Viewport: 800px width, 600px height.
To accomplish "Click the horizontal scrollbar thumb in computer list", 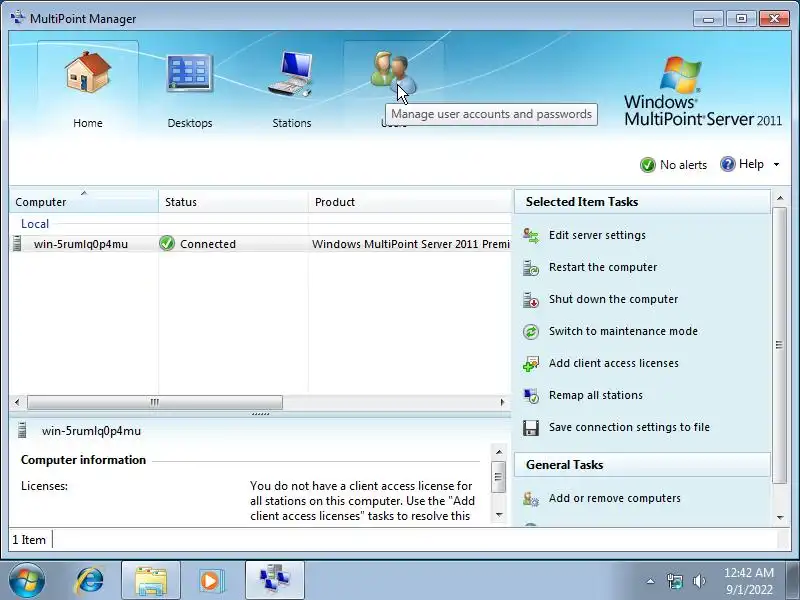I will pos(155,402).
